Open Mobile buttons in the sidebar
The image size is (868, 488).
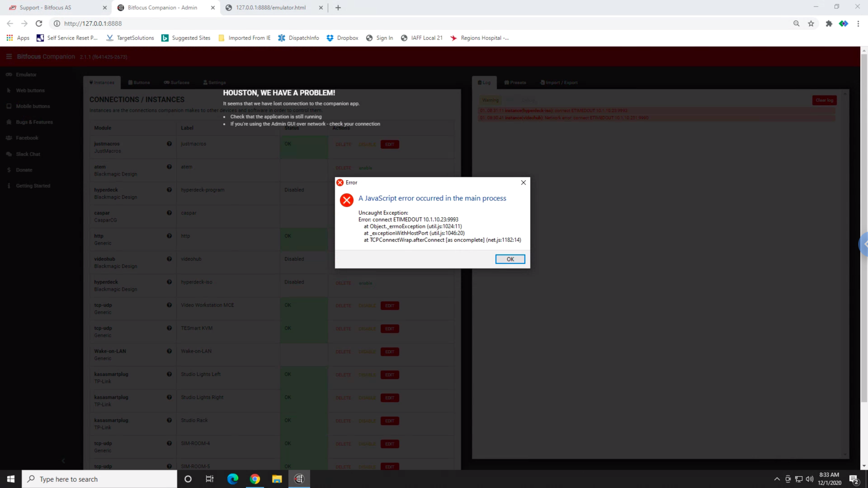[x=33, y=106]
